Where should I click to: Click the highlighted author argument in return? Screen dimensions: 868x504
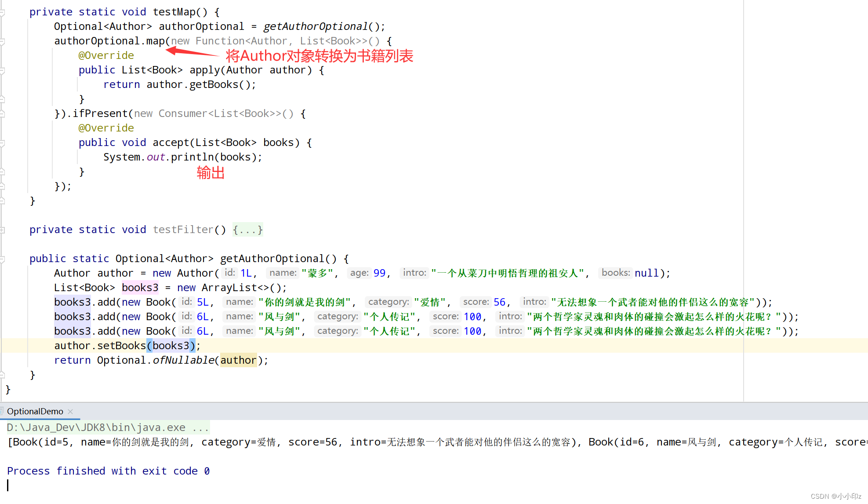coord(238,361)
